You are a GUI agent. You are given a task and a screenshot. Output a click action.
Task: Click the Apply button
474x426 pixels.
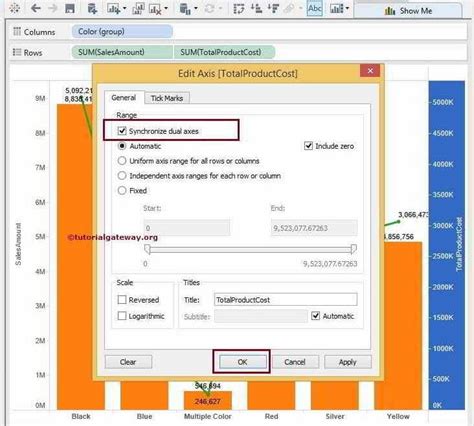(348, 362)
